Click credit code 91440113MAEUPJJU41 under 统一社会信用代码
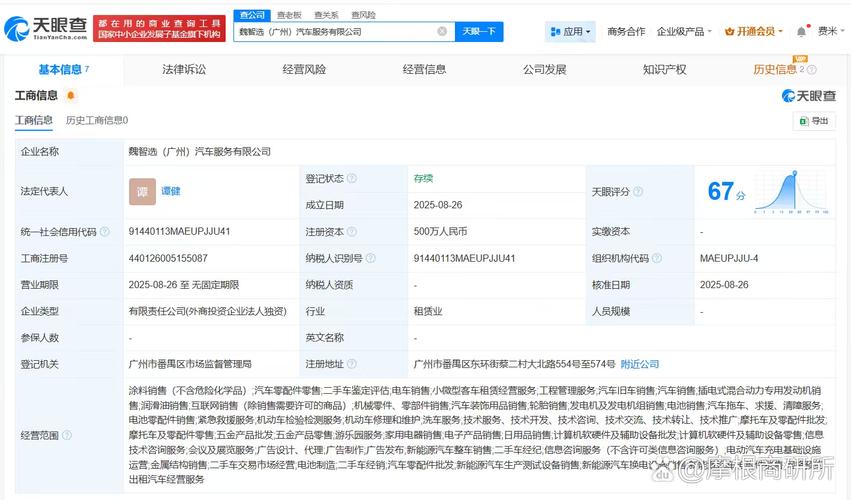Viewport: 851px width, 500px height. pyautogui.click(x=179, y=232)
